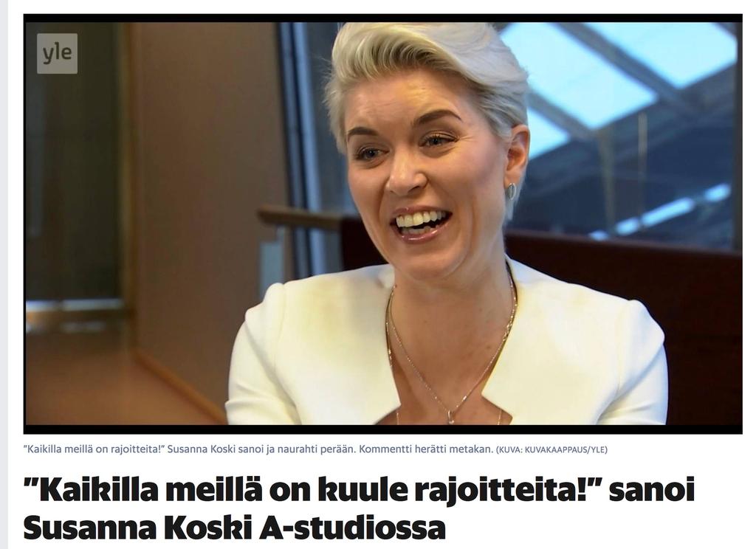Click the necklace pendant in photo

[x=451, y=416]
